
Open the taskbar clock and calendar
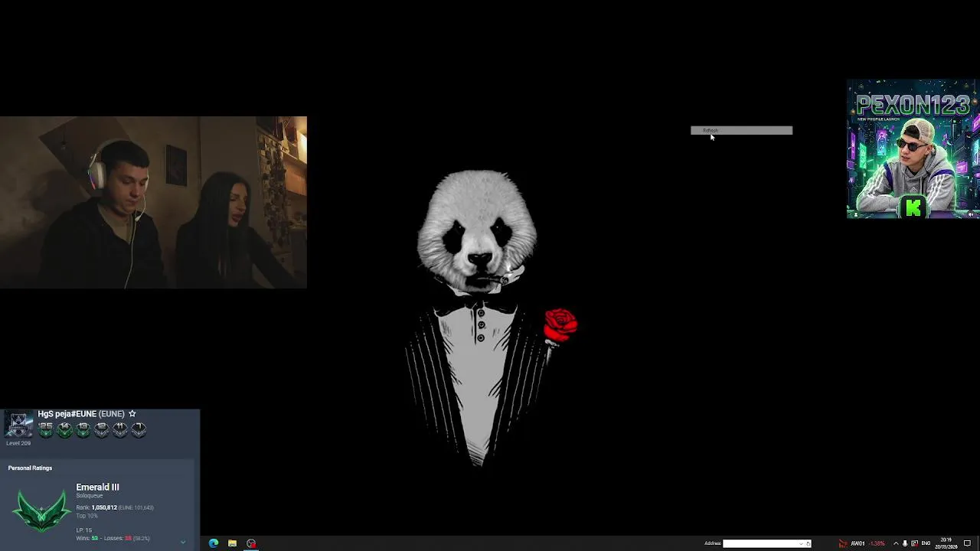[x=947, y=543]
